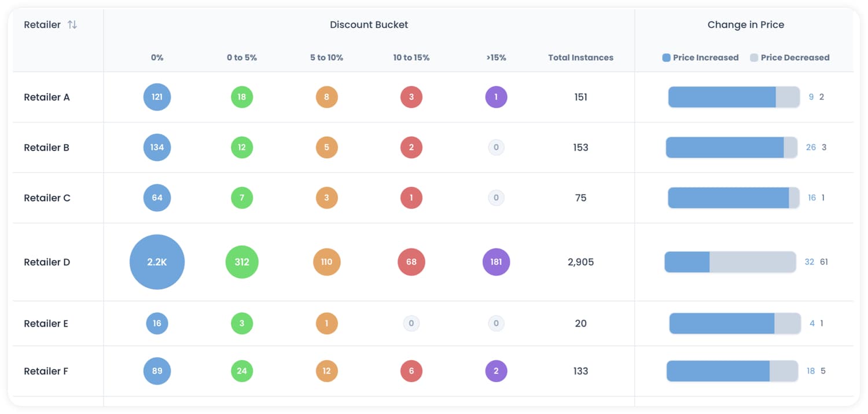Click the total 2,905 for Retailer D
The height and width of the screenshot is (414, 868).
coord(580,262)
